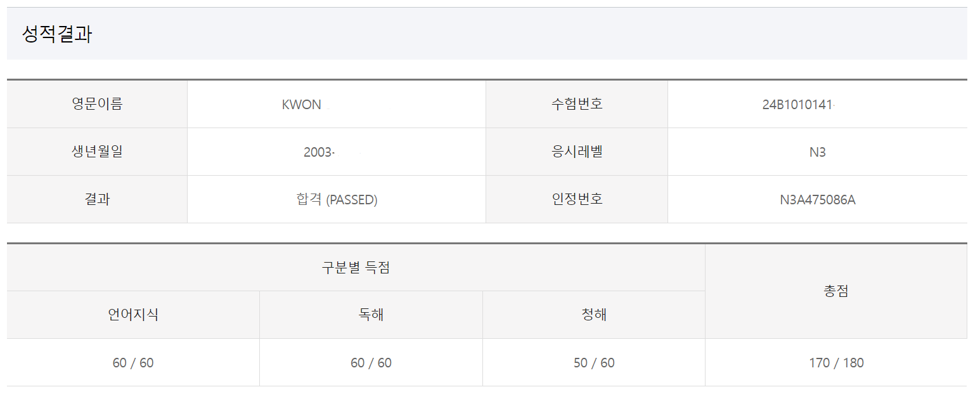The image size is (980, 394).
Task: Click the 언어지식 column header
Action: [x=133, y=315]
